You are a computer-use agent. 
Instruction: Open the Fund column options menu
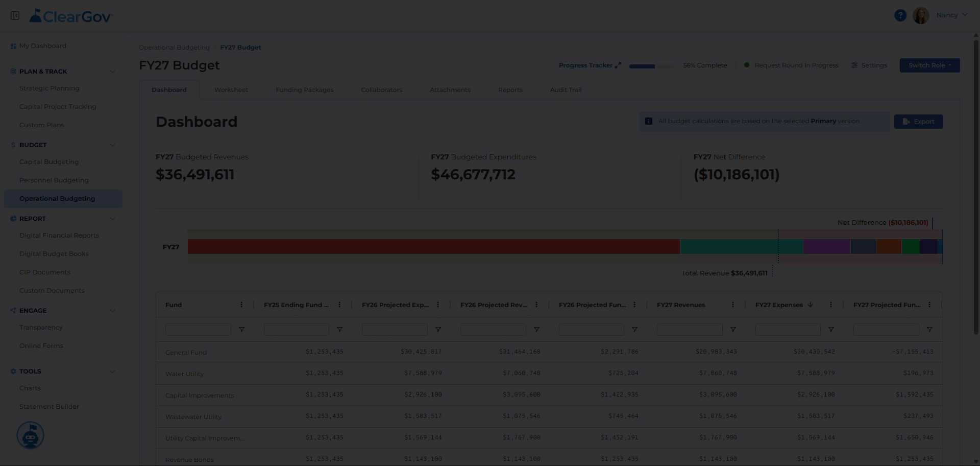241,305
